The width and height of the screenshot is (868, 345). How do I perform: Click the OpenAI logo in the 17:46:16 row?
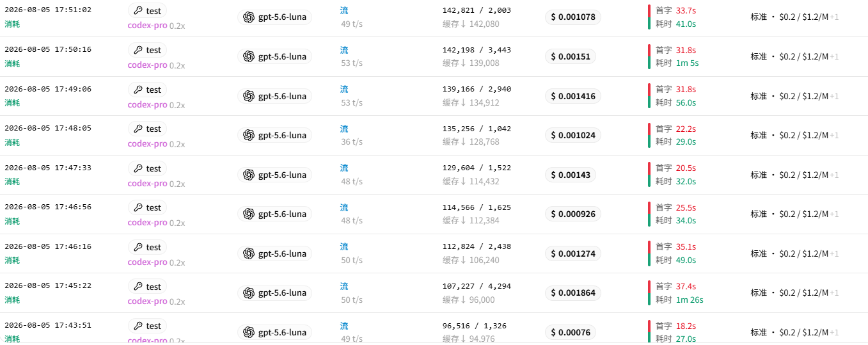[249, 253]
